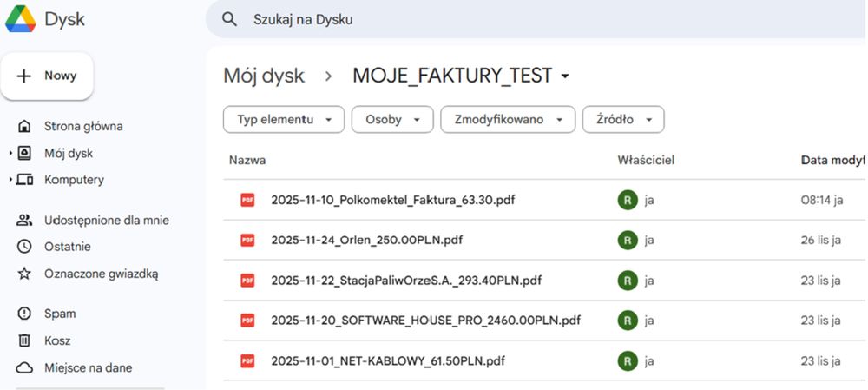The width and height of the screenshot is (868, 390).
Task: Sort by Nazwa column header
Action: point(247,160)
